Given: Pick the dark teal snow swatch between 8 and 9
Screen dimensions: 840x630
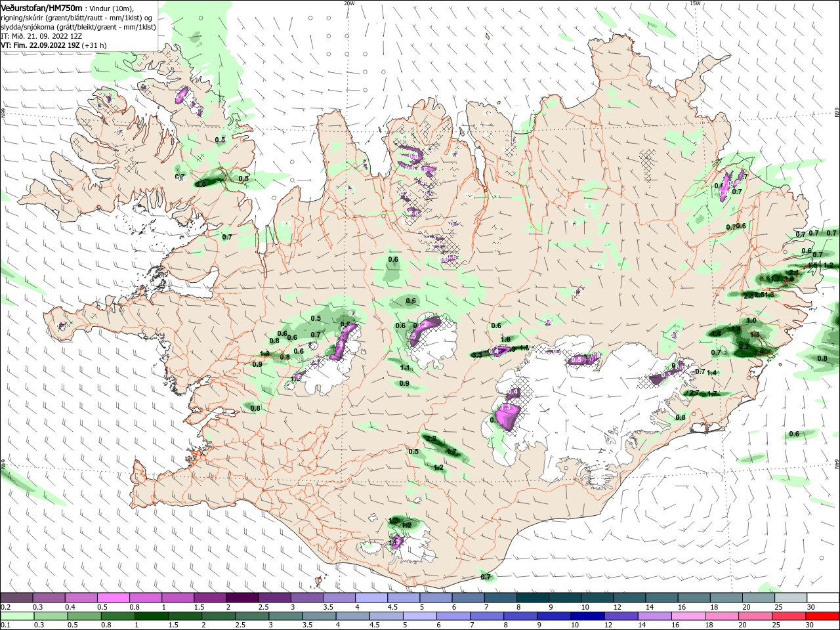Looking at the screenshot, I should 533,598.
